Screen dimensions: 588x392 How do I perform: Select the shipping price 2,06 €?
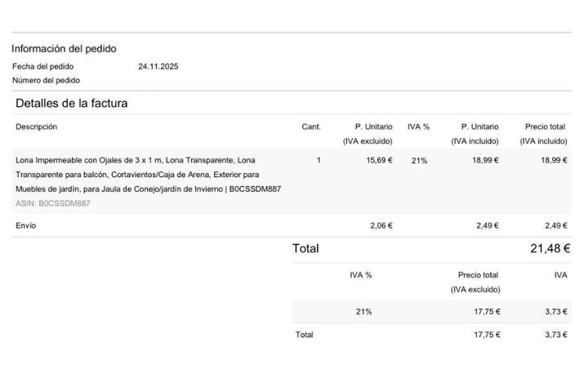click(x=380, y=225)
